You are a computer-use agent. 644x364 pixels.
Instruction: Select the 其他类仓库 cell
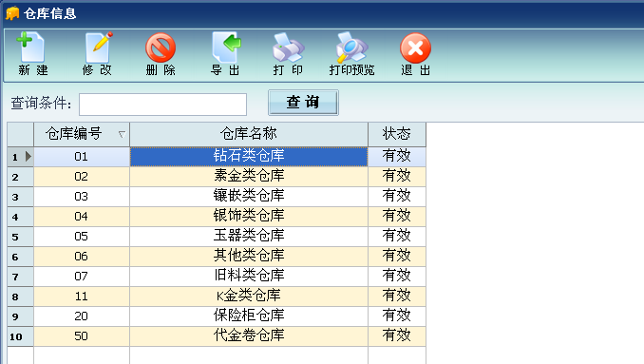pos(249,257)
